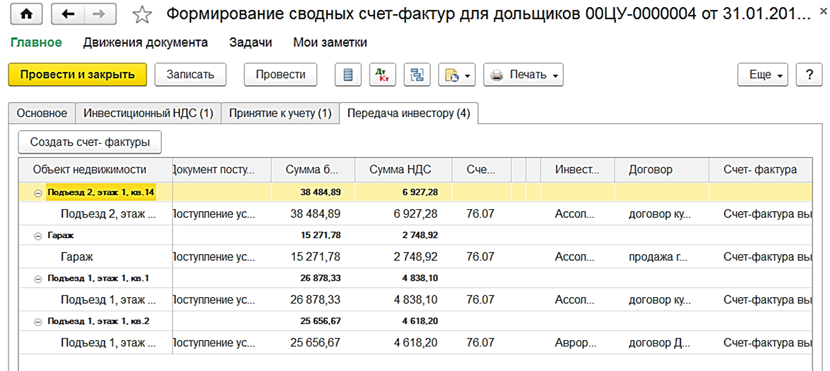Switch to Инвестиционный НДС tab
The image size is (830, 371).
pos(148,113)
